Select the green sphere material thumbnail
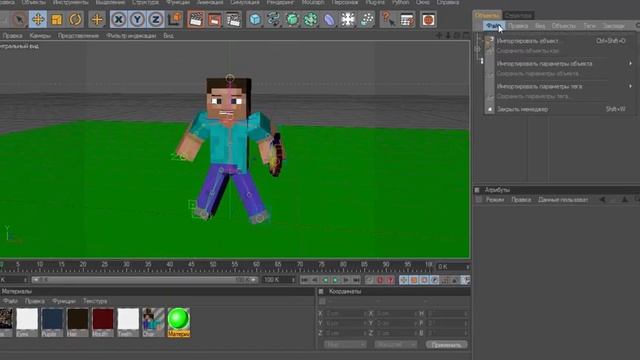 coord(179,322)
